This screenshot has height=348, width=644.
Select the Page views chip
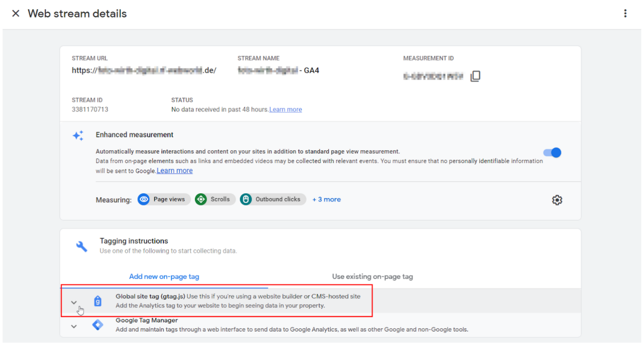pyautogui.click(x=163, y=199)
